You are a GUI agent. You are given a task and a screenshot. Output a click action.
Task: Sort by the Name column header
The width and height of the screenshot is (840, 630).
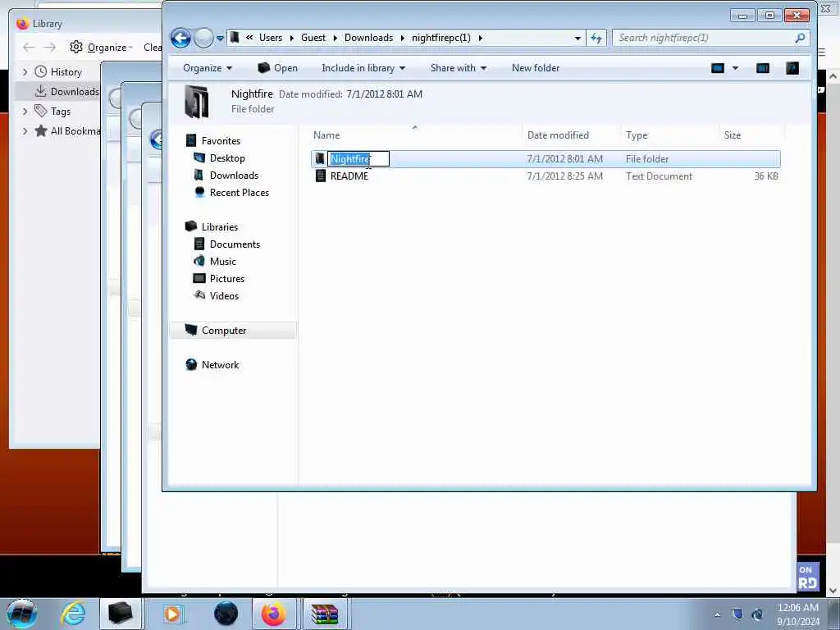pos(415,135)
